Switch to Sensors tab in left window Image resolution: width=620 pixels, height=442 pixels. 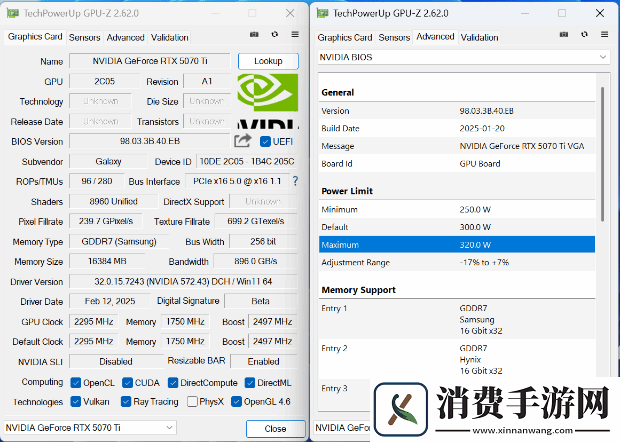point(84,37)
